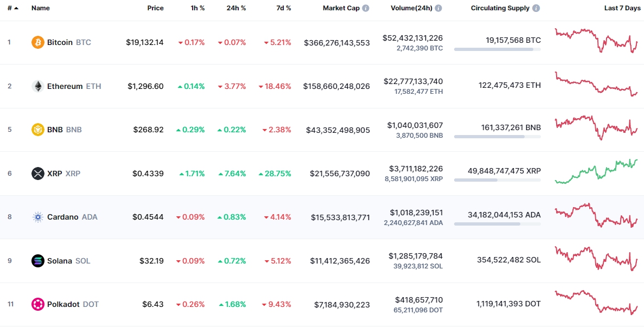Click Bitcoin market cap $366,276,143,553
The width and height of the screenshot is (644, 327).
tap(337, 43)
